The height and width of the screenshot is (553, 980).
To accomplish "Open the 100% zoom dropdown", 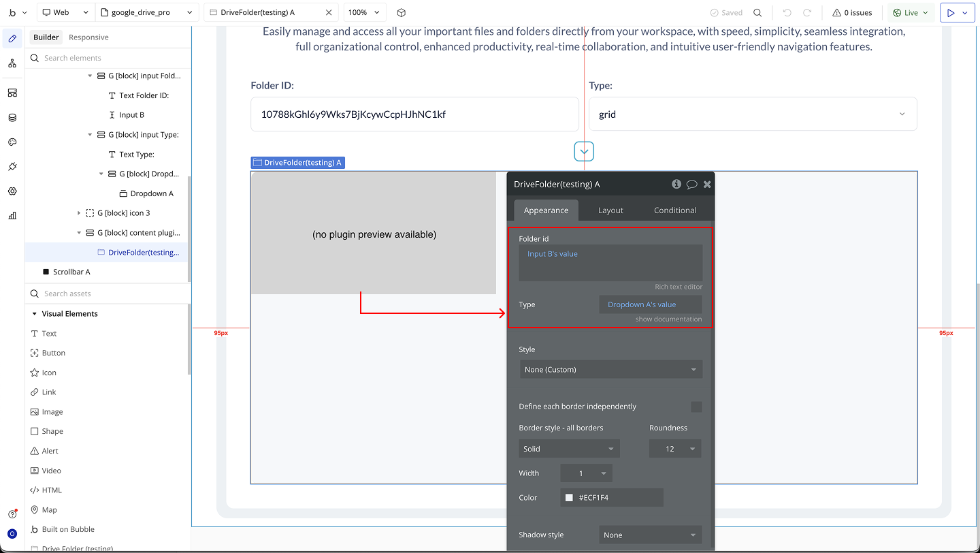I will [365, 12].
